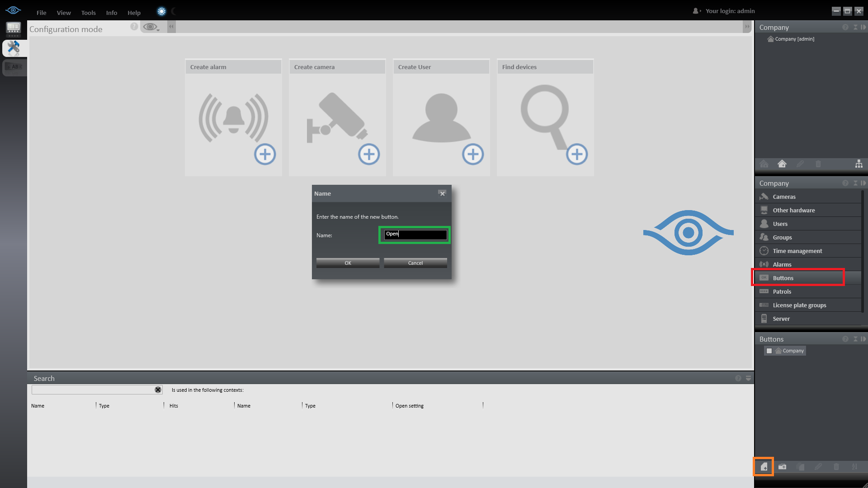The width and height of the screenshot is (868, 488).
Task: Click the new button icon in Buttons panel
Action: click(x=764, y=467)
